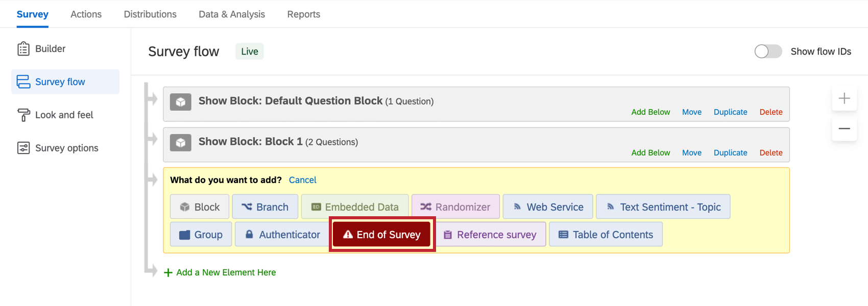The width and height of the screenshot is (868, 306).
Task: Add a Branch element
Action: click(x=265, y=207)
